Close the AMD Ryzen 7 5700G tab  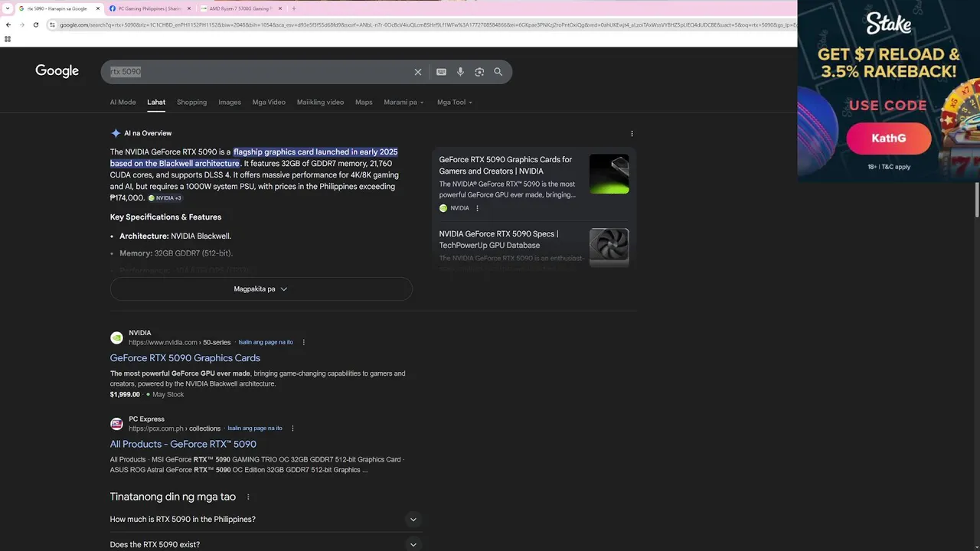(280, 8)
